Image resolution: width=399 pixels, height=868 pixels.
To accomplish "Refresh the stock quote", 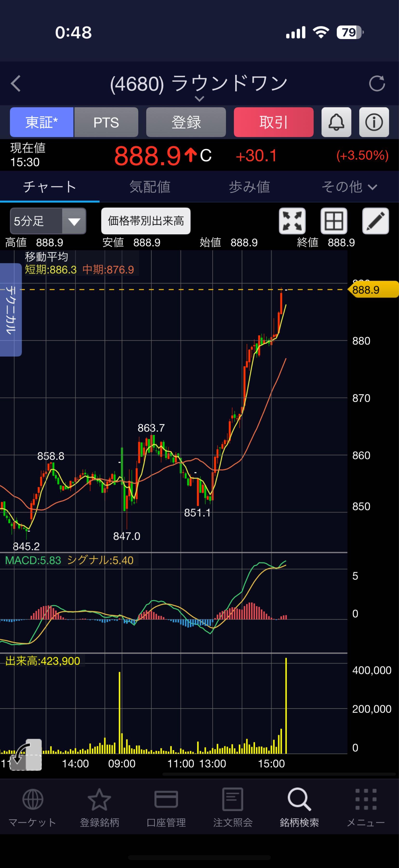I will [377, 83].
